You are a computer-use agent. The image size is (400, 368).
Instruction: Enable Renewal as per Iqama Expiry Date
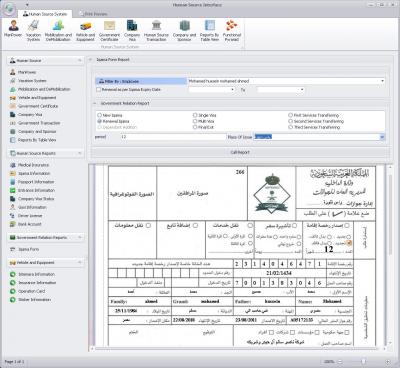(x=99, y=90)
